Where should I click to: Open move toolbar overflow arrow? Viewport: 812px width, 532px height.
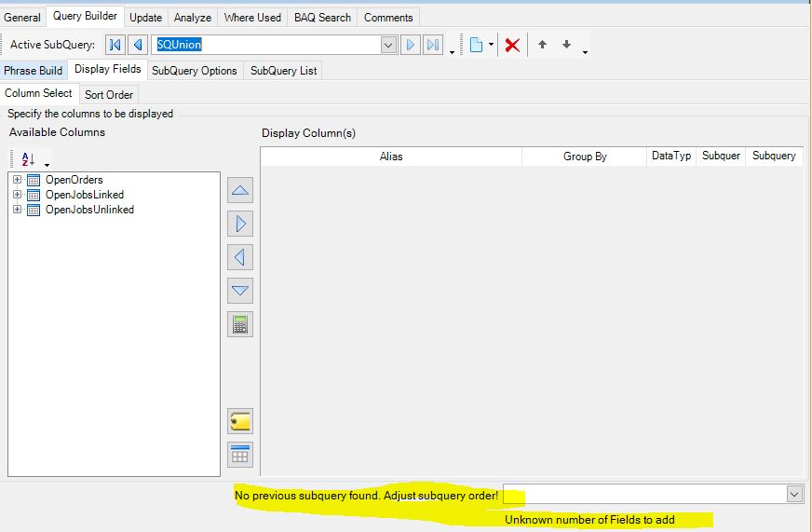coord(585,52)
